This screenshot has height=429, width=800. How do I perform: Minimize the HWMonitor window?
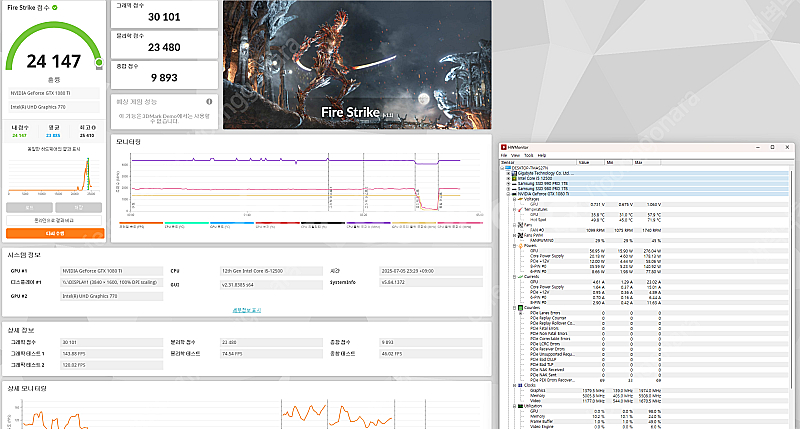[758, 147]
